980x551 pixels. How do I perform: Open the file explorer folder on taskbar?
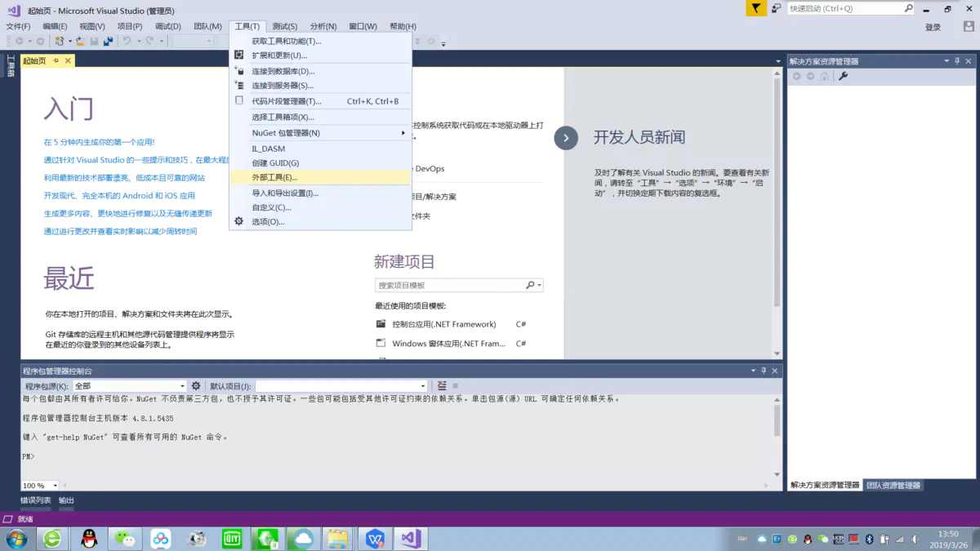[338, 539]
